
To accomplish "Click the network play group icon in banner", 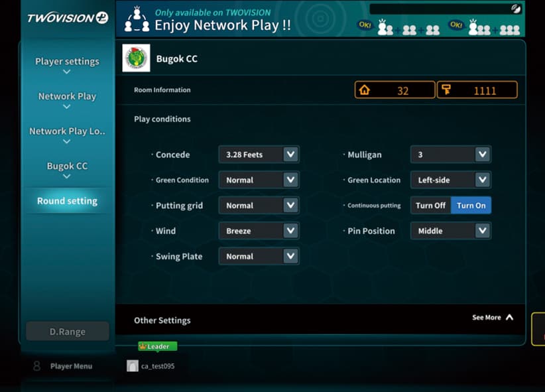I will (x=137, y=20).
